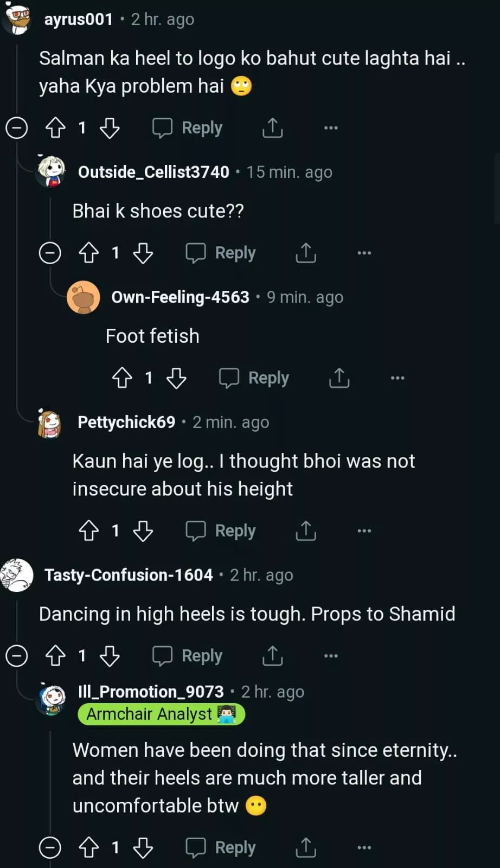Screen dimensions: 500x868
Task: Open Own-Feeling-4563's avatar
Action: (x=84, y=297)
